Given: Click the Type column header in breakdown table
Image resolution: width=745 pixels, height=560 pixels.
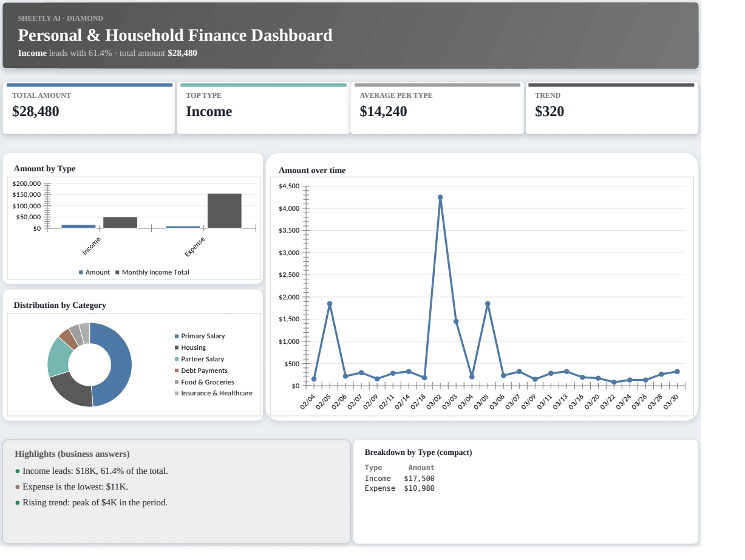Looking at the screenshot, I should [x=373, y=468].
